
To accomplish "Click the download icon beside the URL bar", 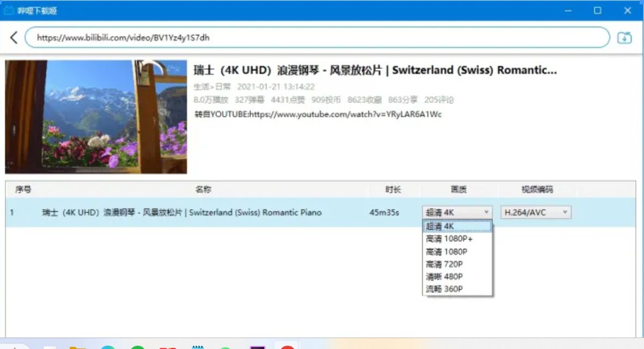I will coord(624,38).
